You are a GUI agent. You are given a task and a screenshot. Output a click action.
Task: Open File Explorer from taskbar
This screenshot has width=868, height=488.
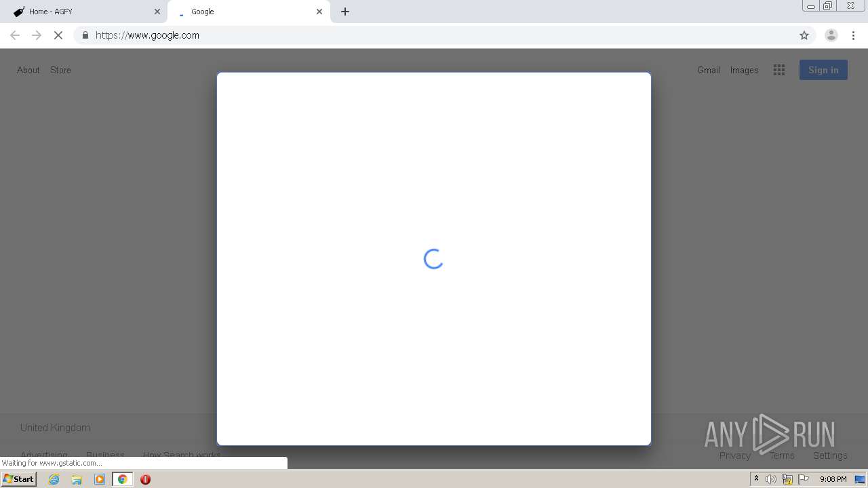coord(77,479)
